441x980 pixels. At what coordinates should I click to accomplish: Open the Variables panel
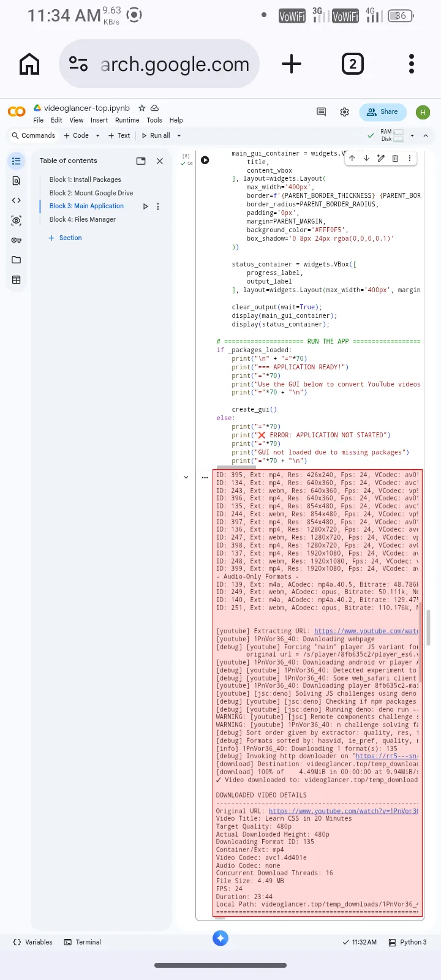point(32,942)
